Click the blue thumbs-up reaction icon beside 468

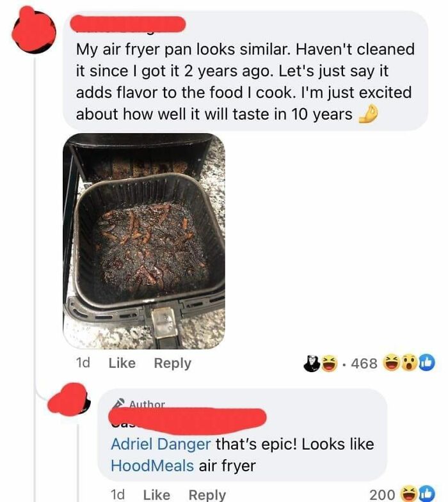pos(426,363)
